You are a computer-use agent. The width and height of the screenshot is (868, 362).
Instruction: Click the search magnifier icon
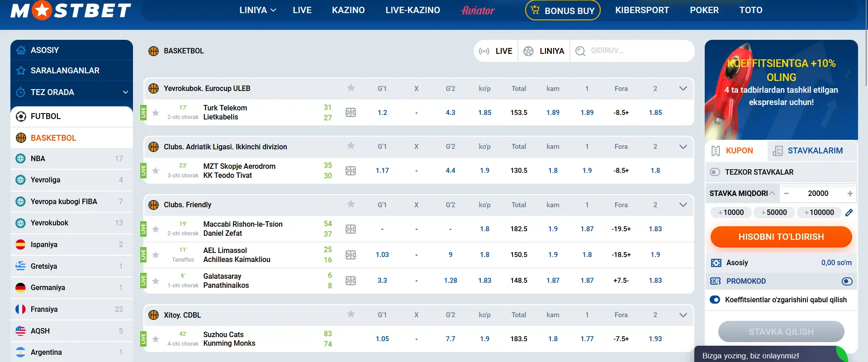[x=580, y=51]
